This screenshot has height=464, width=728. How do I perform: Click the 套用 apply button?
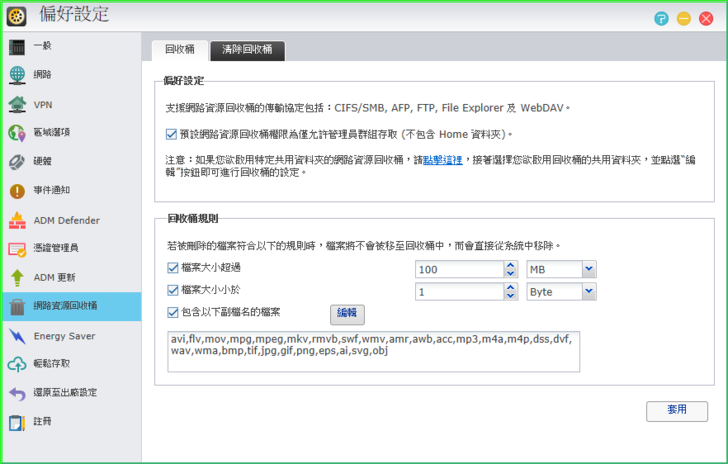677,411
